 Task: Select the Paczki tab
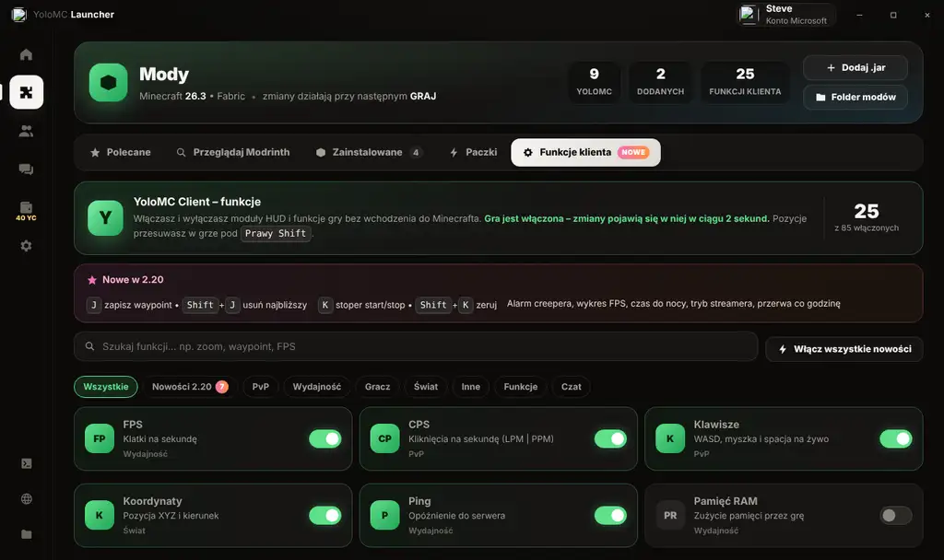(x=474, y=153)
